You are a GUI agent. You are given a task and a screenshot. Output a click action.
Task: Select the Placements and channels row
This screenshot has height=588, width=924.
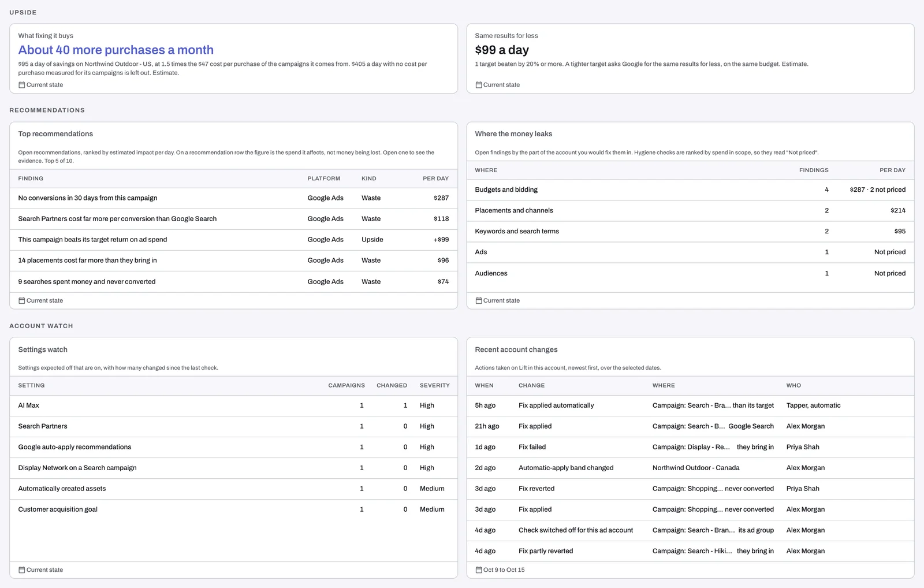point(690,210)
